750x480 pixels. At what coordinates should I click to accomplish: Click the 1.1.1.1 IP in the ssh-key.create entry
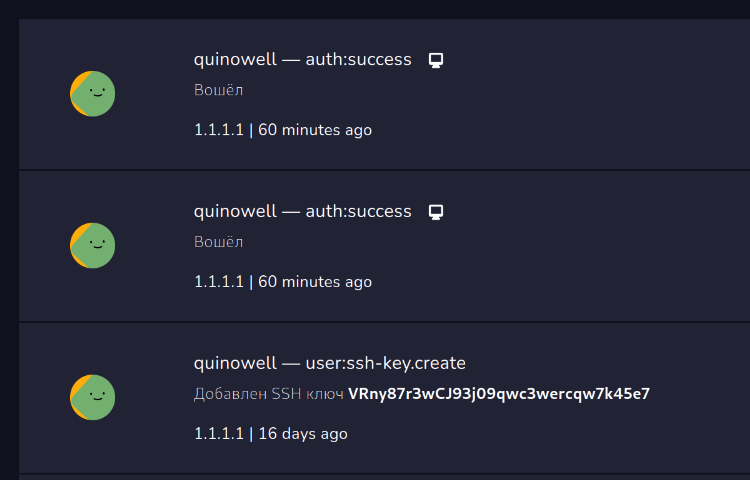point(219,434)
